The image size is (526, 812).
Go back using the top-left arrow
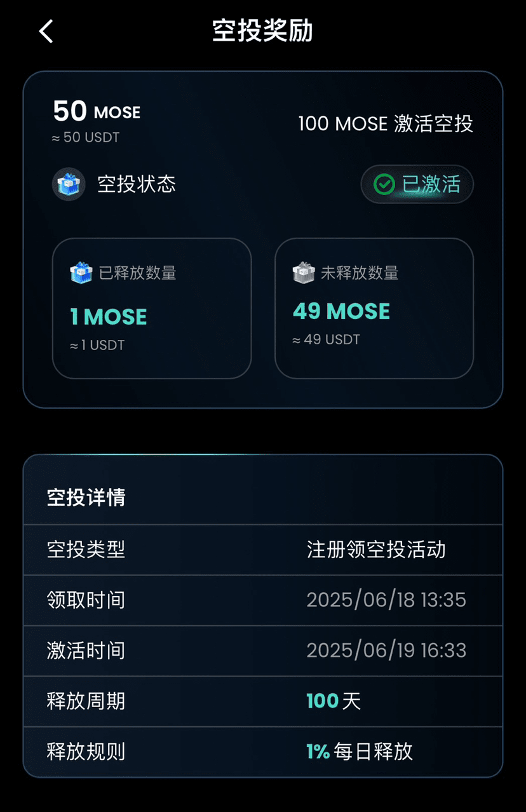click(x=46, y=30)
